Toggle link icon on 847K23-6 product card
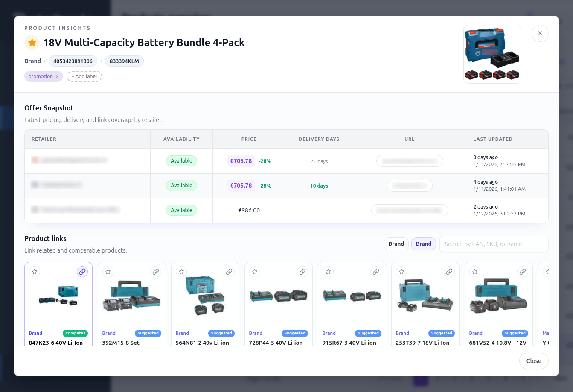 click(82, 272)
